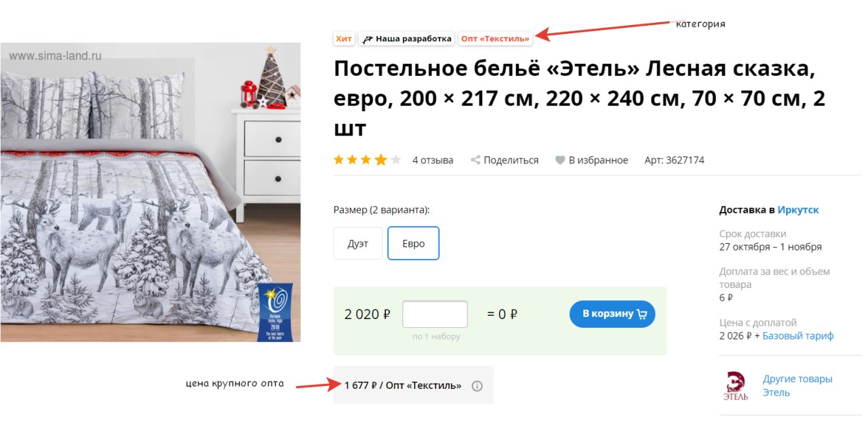Image resolution: width=868 pixels, height=439 pixels.
Task: Click the info icon beside Опт «Текстиль» price
Action: [x=477, y=386]
